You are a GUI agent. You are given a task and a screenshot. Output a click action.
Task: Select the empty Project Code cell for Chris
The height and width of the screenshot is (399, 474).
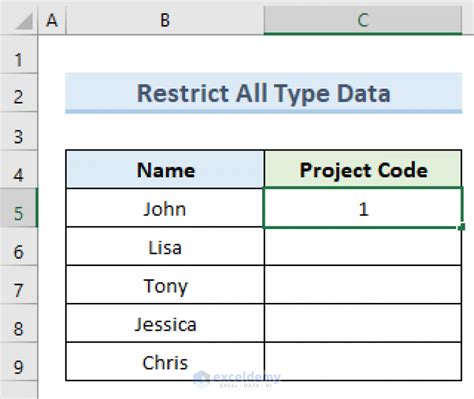click(x=363, y=361)
